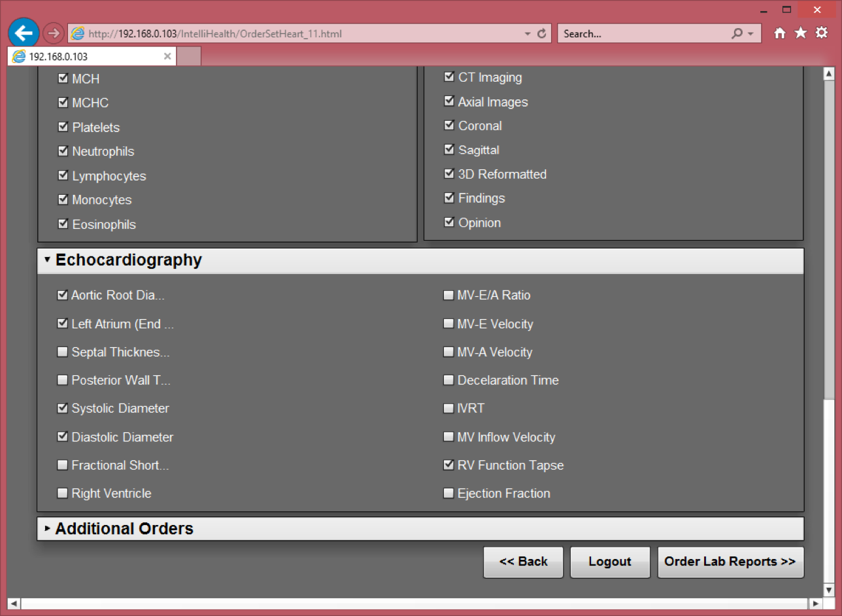Refresh the page with the reload icon
Image resolution: width=842 pixels, height=616 pixels.
click(541, 33)
